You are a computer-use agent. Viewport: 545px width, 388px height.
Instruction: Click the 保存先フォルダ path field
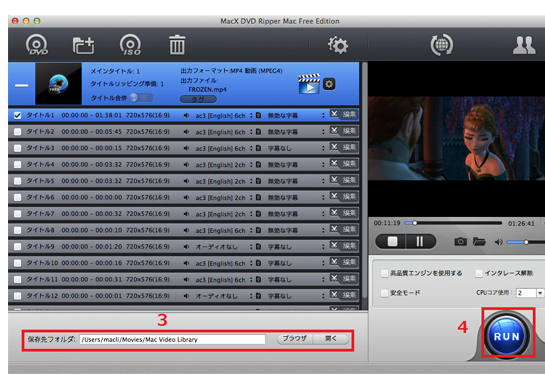pos(172,339)
